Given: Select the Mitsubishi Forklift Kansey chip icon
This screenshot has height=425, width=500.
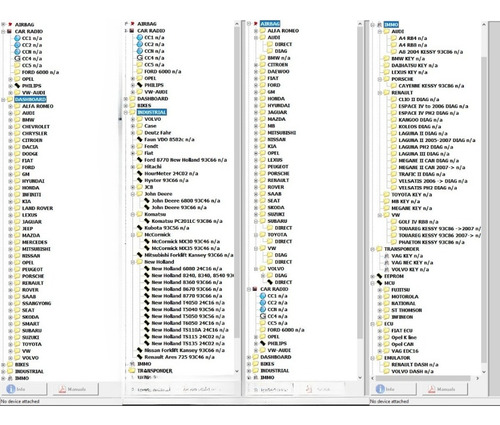Looking at the screenshot, I should pos(140,255).
